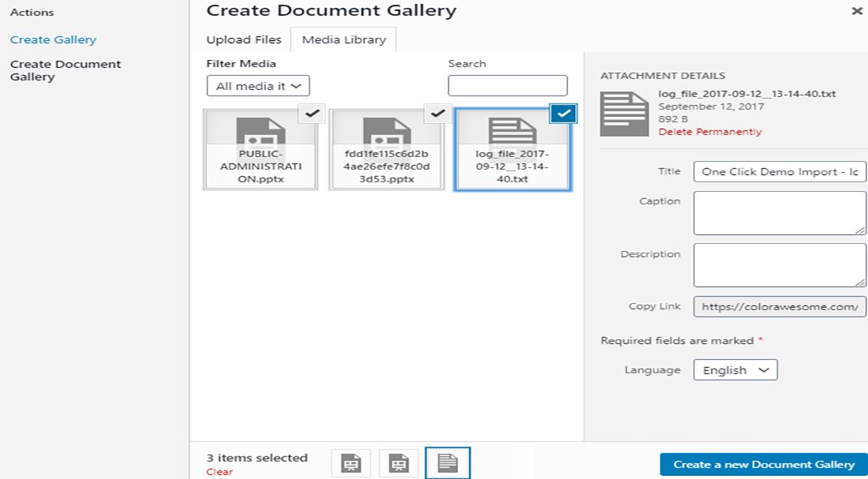Click the Copy Link URL field
Screen dimensions: 868x479
[780, 306]
